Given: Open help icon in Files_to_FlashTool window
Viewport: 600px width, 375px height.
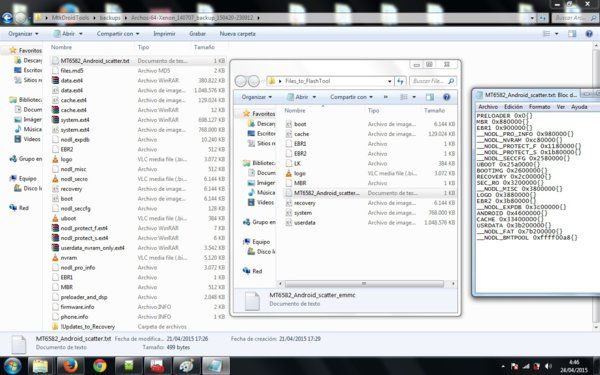Looking at the screenshot, I should click(x=446, y=97).
